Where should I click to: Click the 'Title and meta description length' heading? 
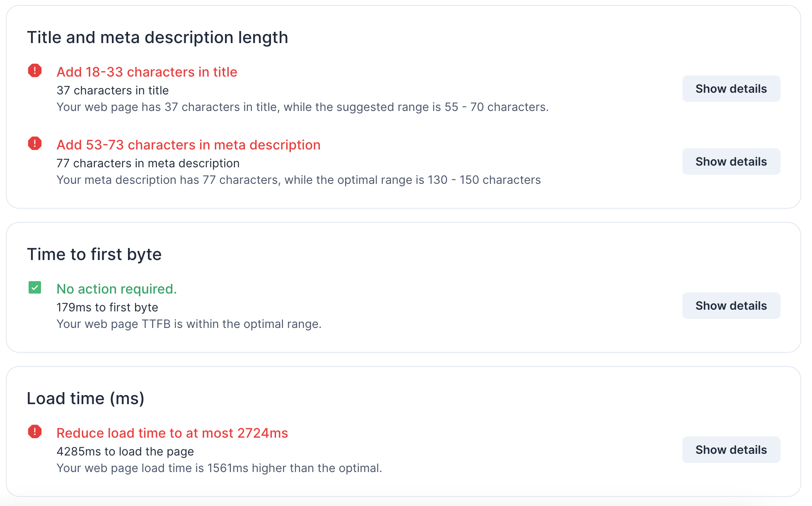click(x=157, y=37)
